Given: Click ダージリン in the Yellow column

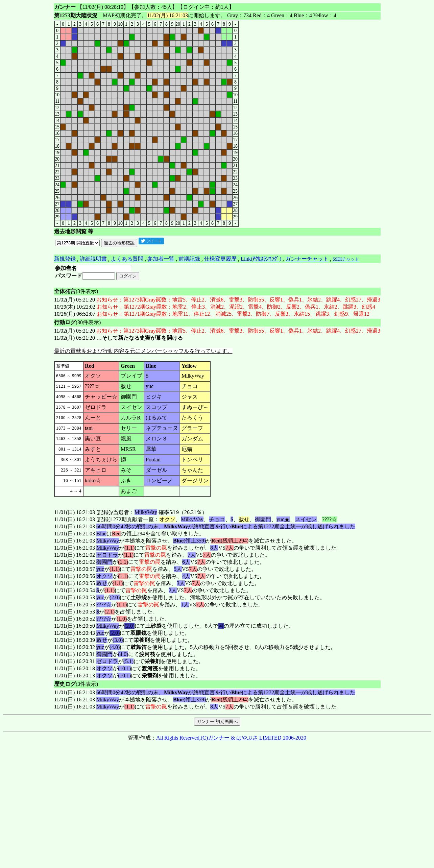Looking at the screenshot, I should 195,481.
